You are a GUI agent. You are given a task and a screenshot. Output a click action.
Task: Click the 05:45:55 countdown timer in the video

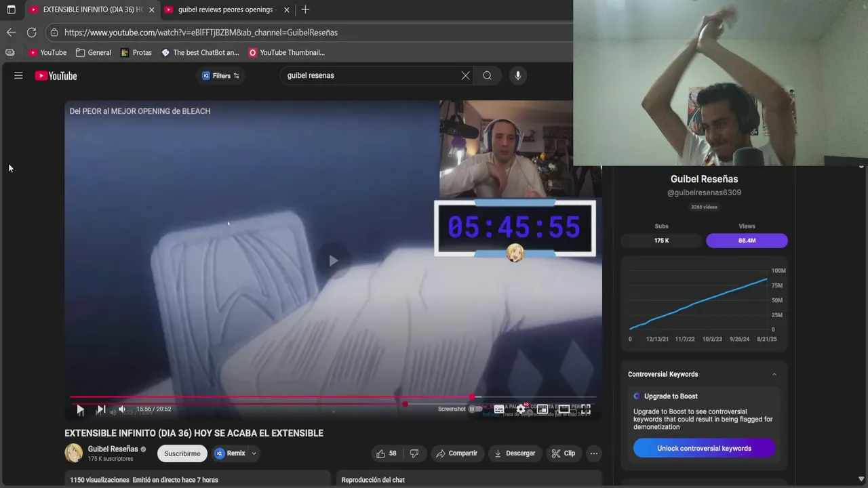tap(515, 228)
